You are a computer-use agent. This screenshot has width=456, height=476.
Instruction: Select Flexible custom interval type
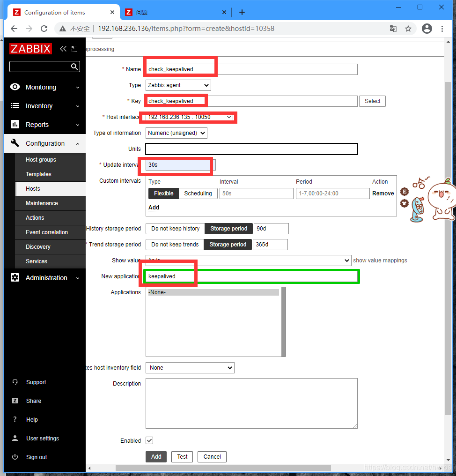163,193
